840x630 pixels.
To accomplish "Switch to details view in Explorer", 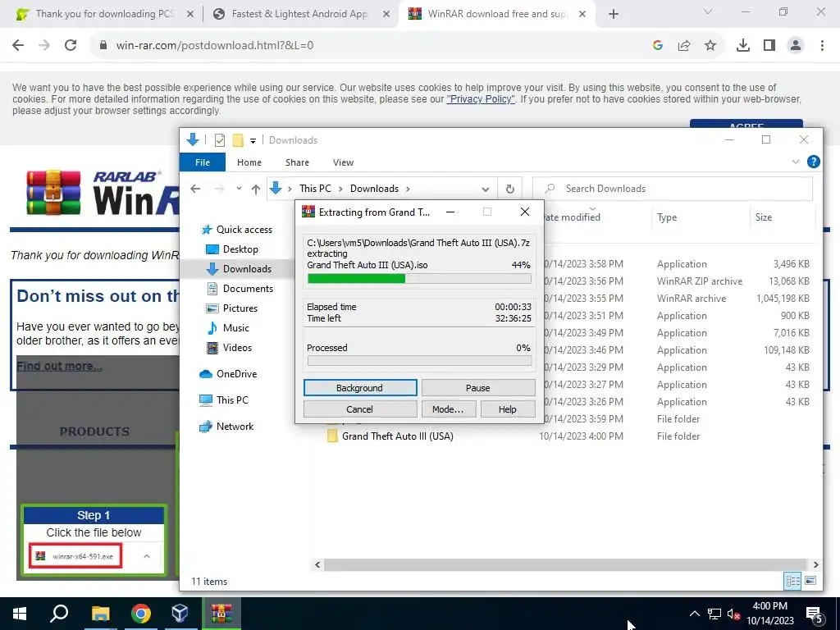I will 793,581.
